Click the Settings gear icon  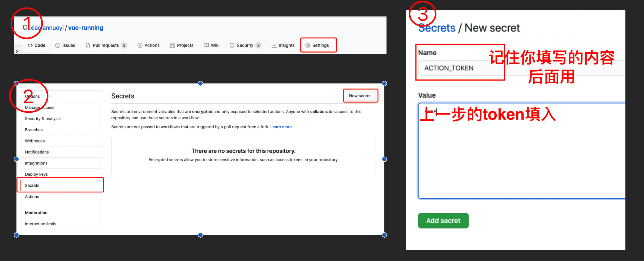tap(308, 45)
